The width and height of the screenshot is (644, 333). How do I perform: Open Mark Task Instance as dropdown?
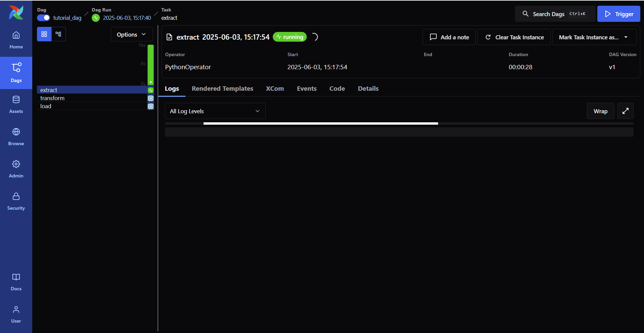pos(594,37)
